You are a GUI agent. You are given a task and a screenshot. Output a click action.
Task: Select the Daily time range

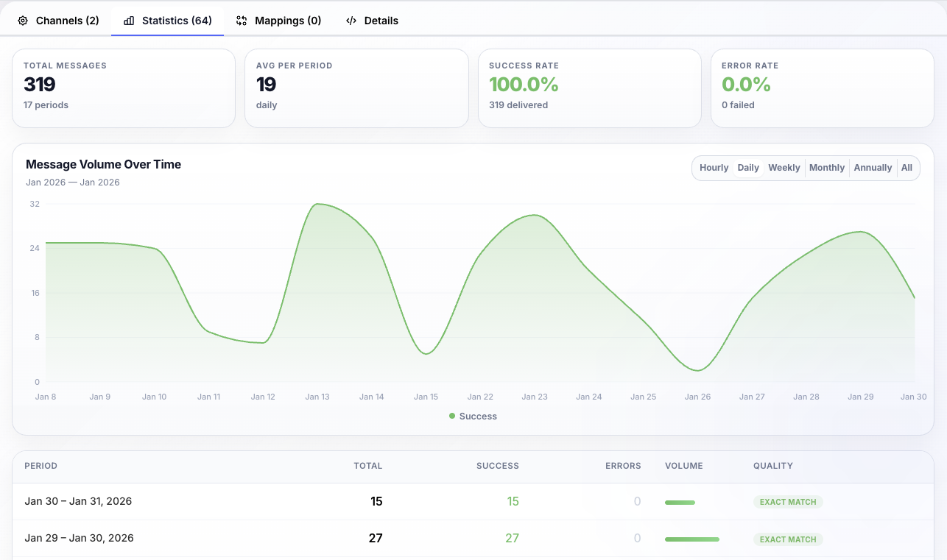click(748, 168)
